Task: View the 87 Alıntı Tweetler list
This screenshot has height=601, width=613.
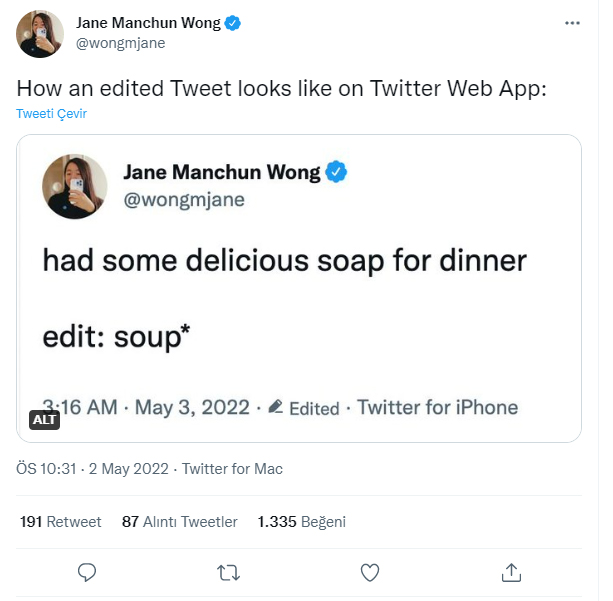Action: coord(179,522)
